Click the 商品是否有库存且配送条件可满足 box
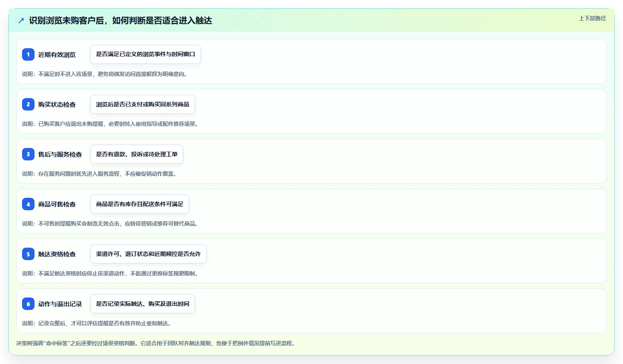Image resolution: width=623 pixels, height=364 pixels. coord(140,204)
